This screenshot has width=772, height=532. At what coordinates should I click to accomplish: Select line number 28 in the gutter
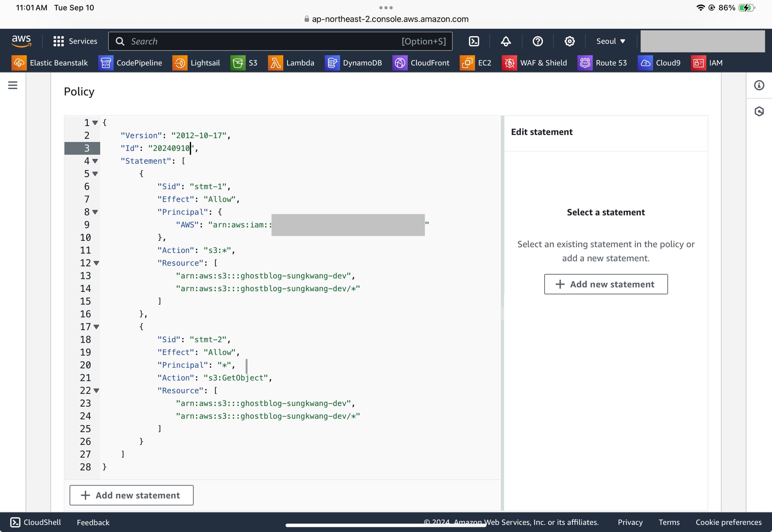tap(85, 467)
